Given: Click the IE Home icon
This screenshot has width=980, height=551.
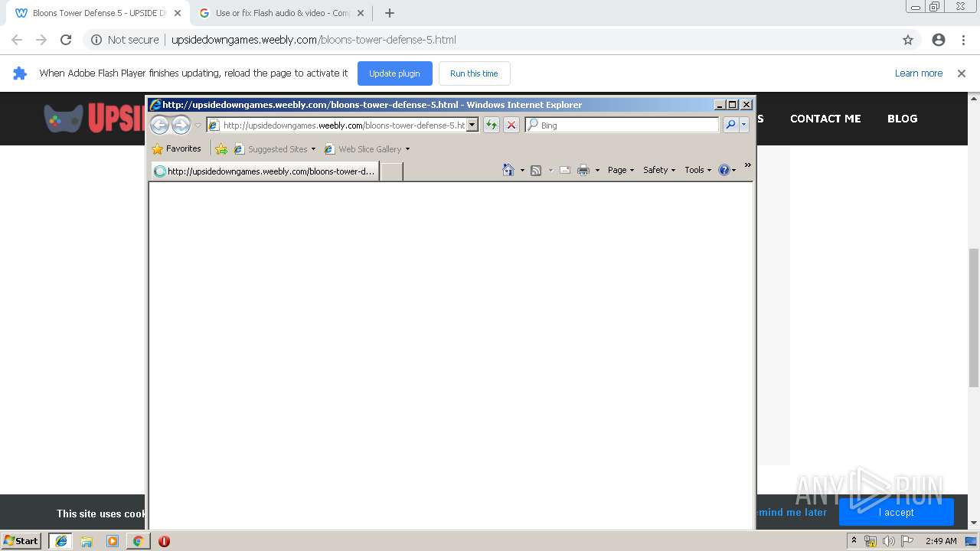Looking at the screenshot, I should click(508, 170).
